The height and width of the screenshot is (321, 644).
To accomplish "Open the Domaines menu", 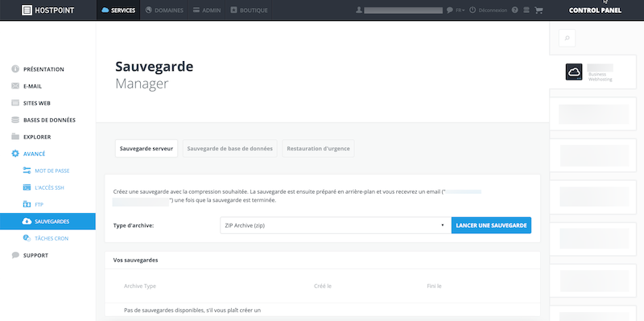I will pos(164,10).
